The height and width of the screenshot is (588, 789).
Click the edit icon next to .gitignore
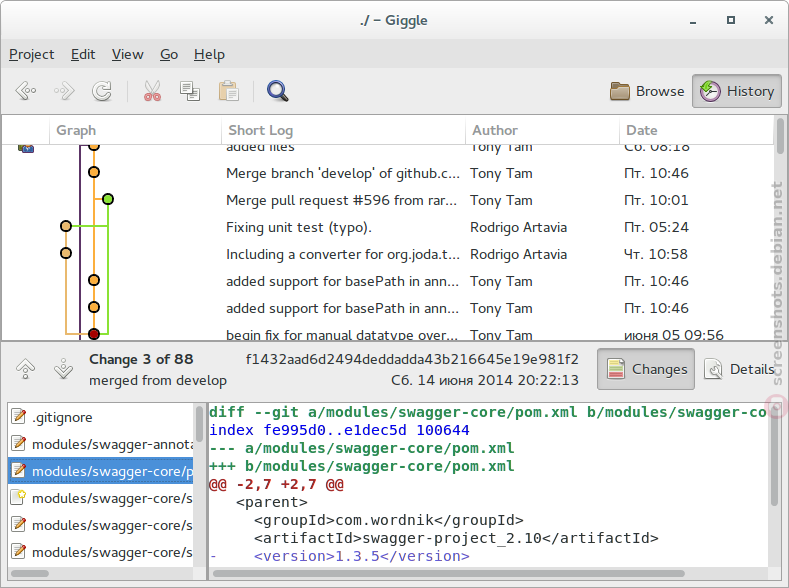[19, 416]
